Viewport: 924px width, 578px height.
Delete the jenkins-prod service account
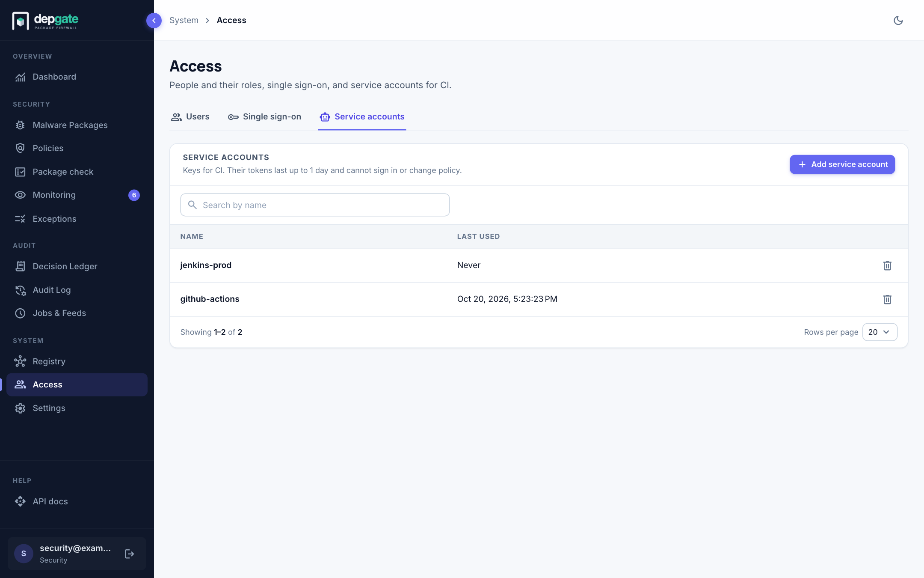(x=887, y=265)
